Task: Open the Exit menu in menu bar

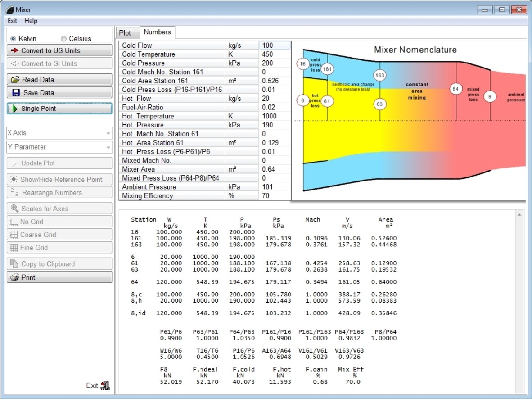Action: [x=13, y=21]
